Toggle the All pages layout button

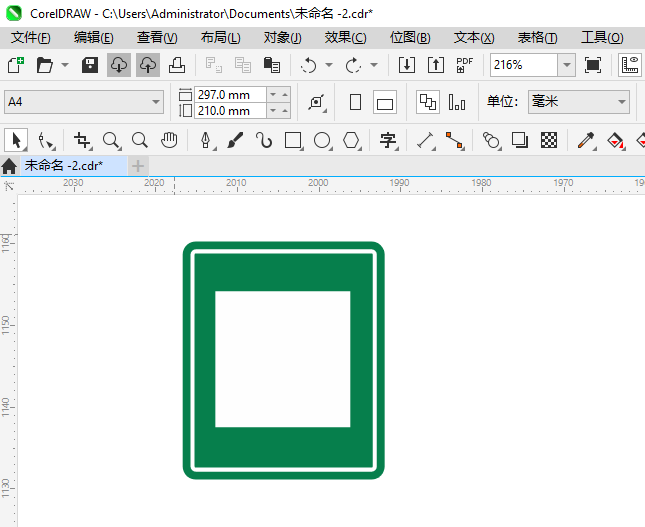coord(428,102)
